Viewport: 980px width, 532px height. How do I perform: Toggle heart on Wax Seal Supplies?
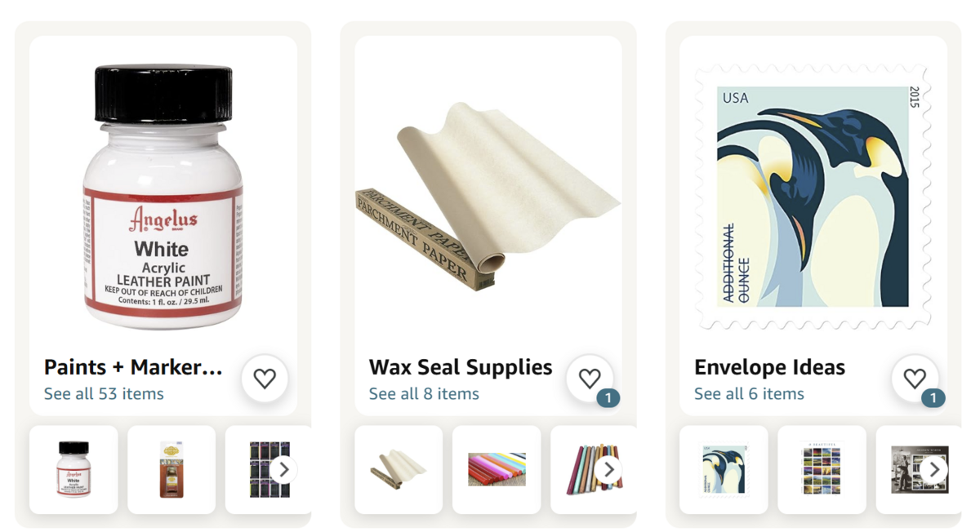tap(590, 379)
